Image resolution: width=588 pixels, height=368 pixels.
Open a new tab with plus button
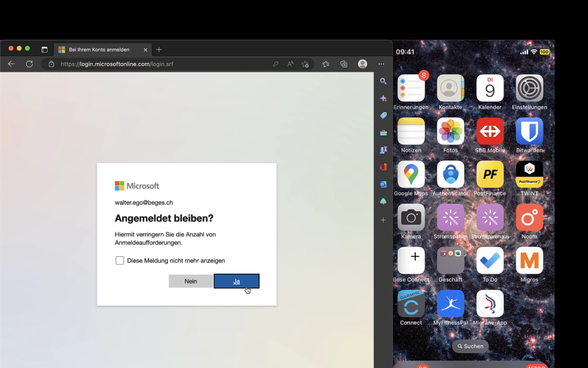point(159,49)
